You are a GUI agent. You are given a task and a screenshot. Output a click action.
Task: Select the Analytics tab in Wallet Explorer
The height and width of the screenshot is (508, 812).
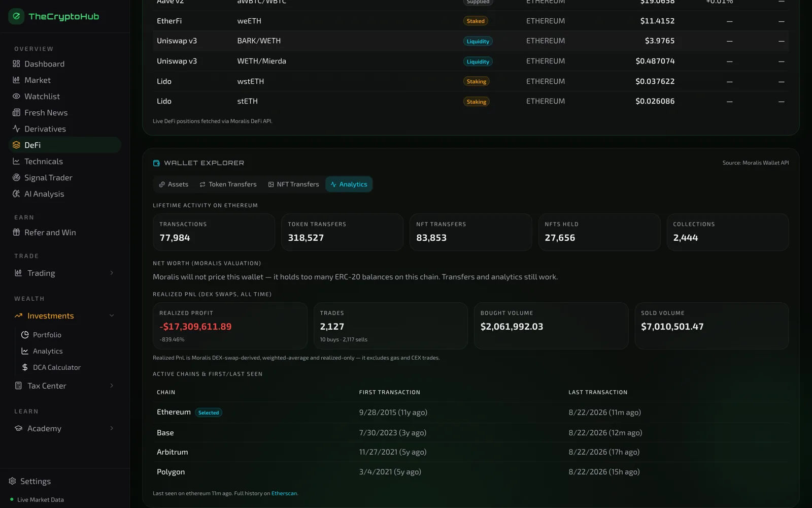tap(349, 184)
